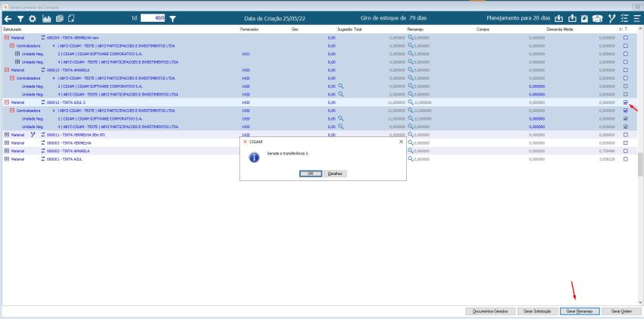Screen dimensions: 644x319
Task: Click the vertical scrollbar thumb
Action: coord(640,164)
